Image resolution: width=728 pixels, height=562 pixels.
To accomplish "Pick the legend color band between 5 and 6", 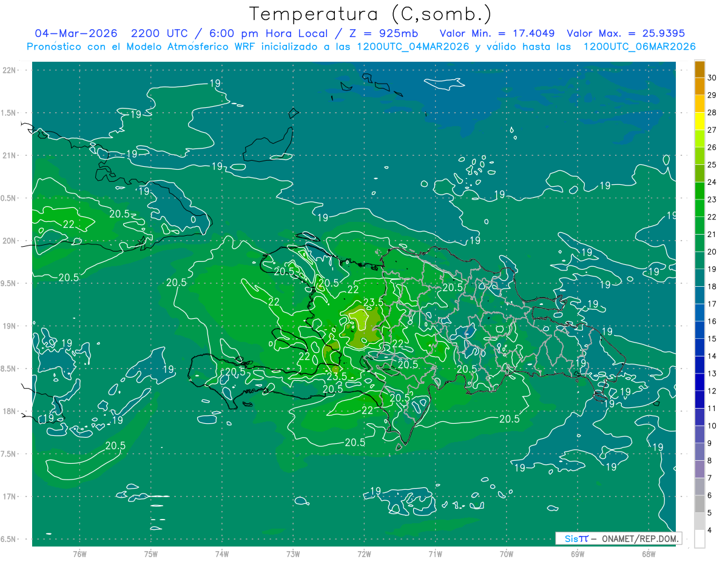I will (x=699, y=504).
